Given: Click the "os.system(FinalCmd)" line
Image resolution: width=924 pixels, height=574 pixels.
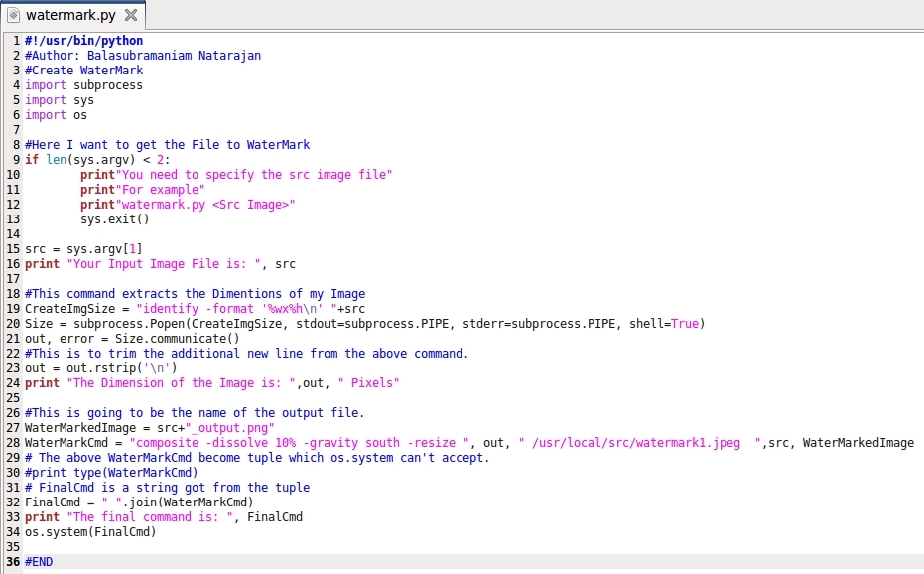Looking at the screenshot, I should (x=89, y=532).
